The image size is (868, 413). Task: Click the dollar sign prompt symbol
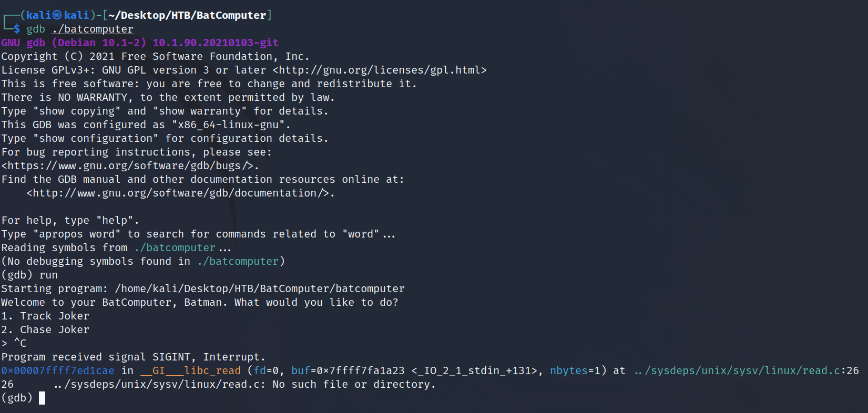pyautogui.click(x=17, y=29)
